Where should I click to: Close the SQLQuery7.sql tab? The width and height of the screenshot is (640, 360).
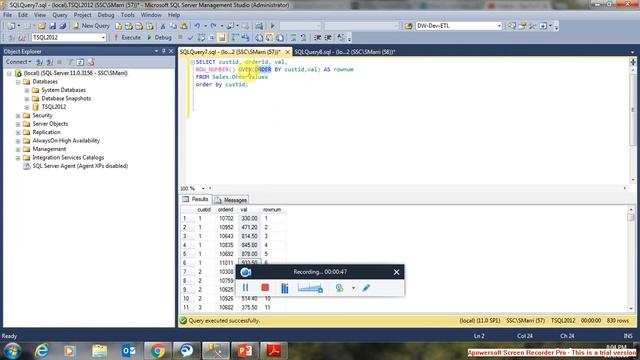point(287,52)
